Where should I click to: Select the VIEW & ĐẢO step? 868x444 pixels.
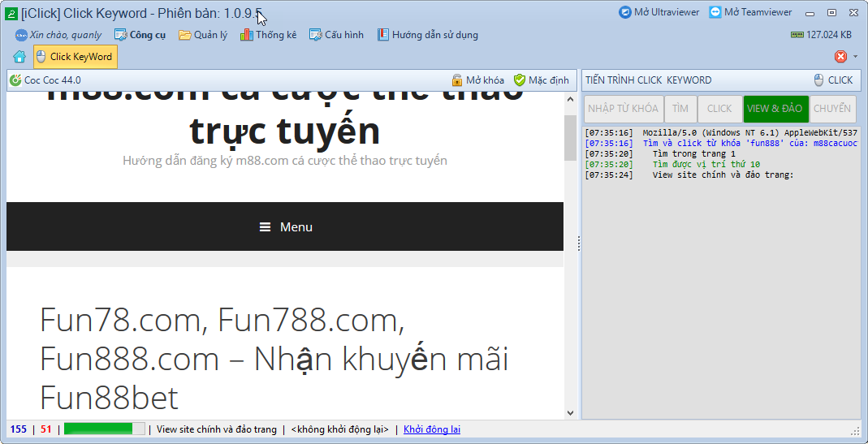(x=775, y=109)
